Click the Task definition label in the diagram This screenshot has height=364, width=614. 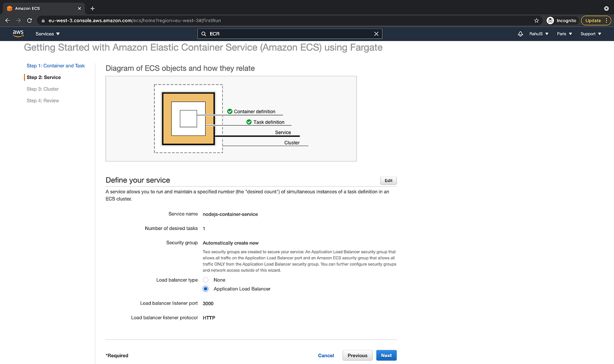(x=269, y=122)
